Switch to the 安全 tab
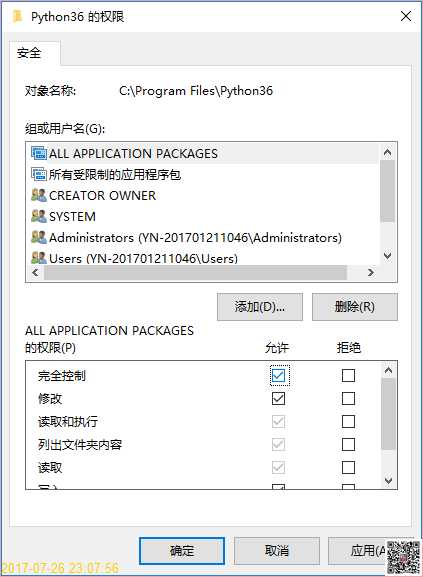 [x=29, y=53]
